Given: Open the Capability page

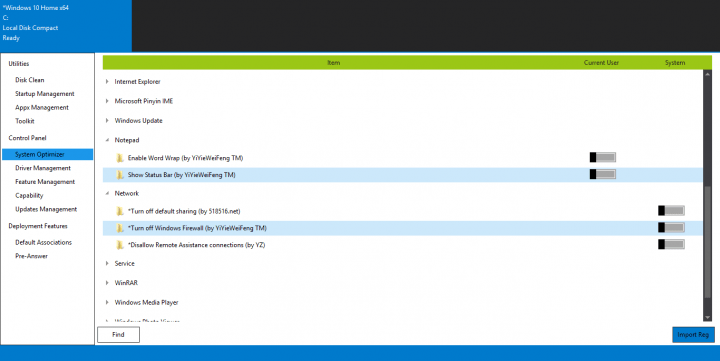Looking at the screenshot, I should point(29,196).
